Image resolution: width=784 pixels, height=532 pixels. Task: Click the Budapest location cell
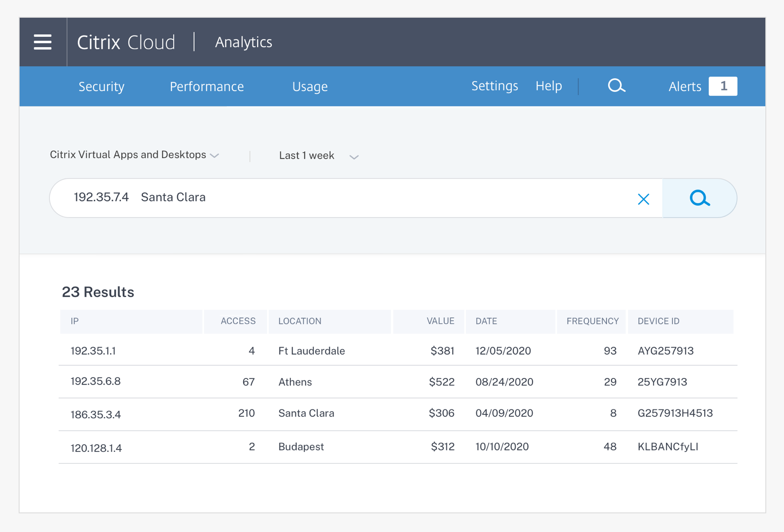(301, 447)
